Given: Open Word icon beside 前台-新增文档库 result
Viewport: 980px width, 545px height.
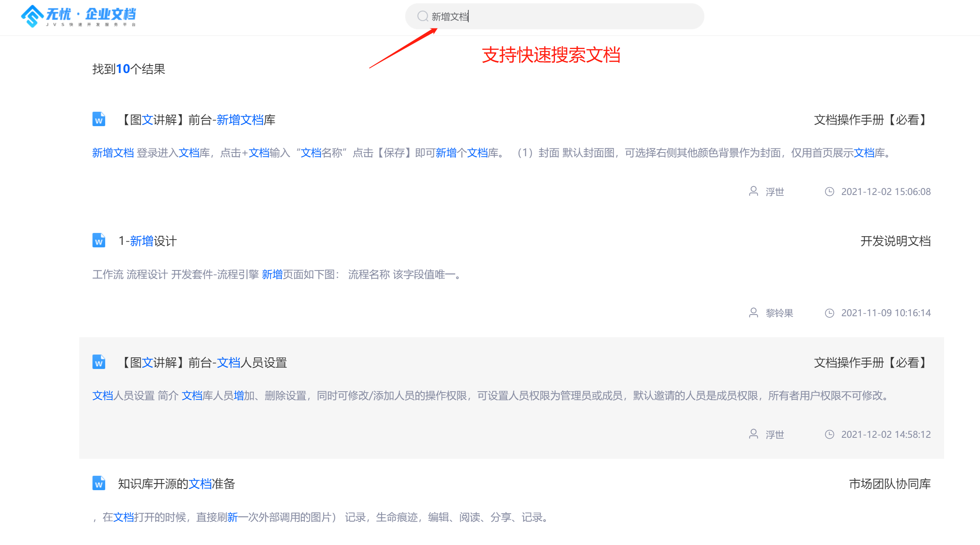Looking at the screenshot, I should point(99,119).
